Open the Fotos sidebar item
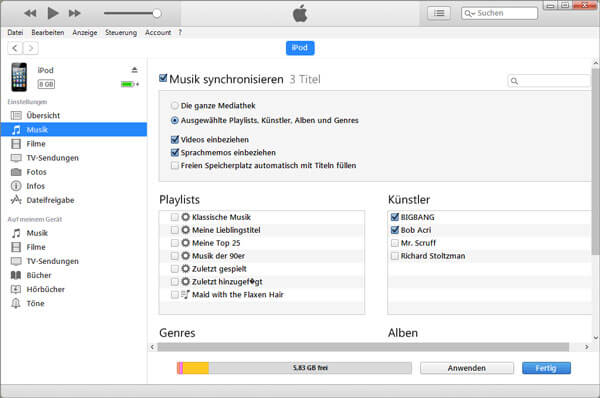The width and height of the screenshot is (600, 398). pos(73,172)
